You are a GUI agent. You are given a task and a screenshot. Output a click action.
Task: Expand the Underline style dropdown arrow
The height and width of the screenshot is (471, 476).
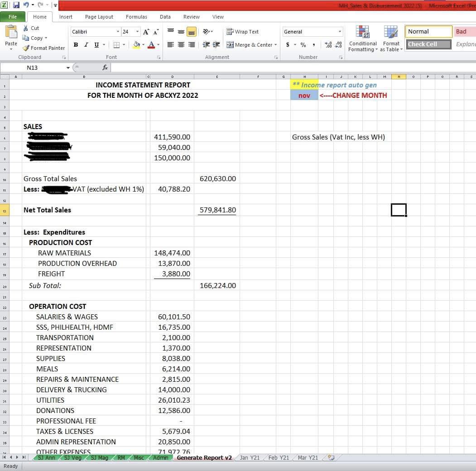pos(104,45)
